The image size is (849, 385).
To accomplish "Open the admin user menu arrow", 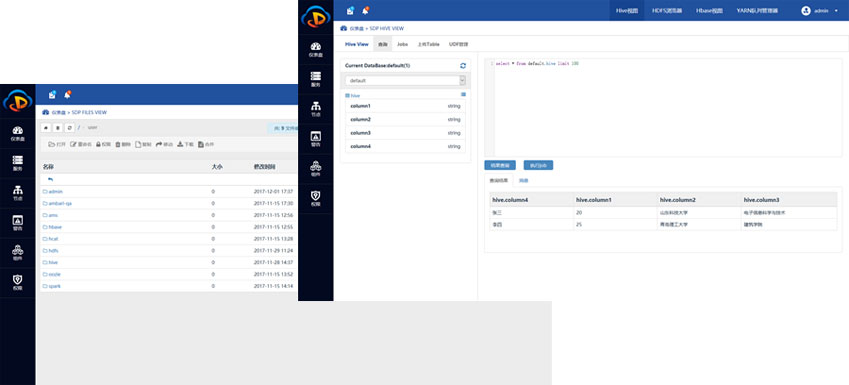I will pos(836,11).
